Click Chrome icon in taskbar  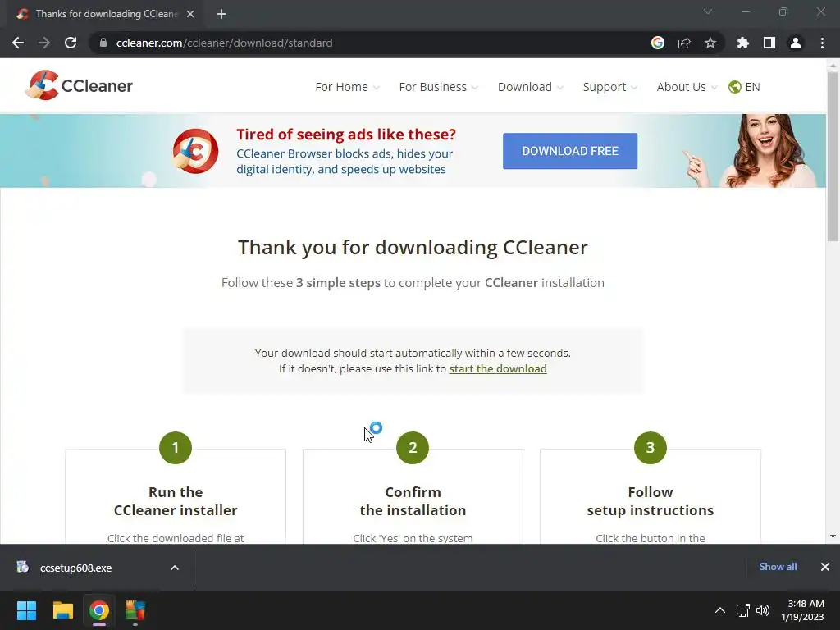[x=99, y=610]
